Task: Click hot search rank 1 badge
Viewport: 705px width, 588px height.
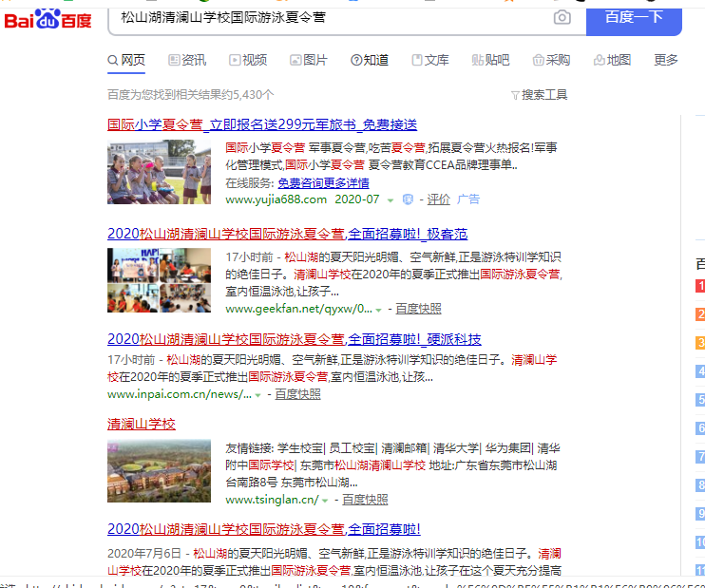Action: 700,286
